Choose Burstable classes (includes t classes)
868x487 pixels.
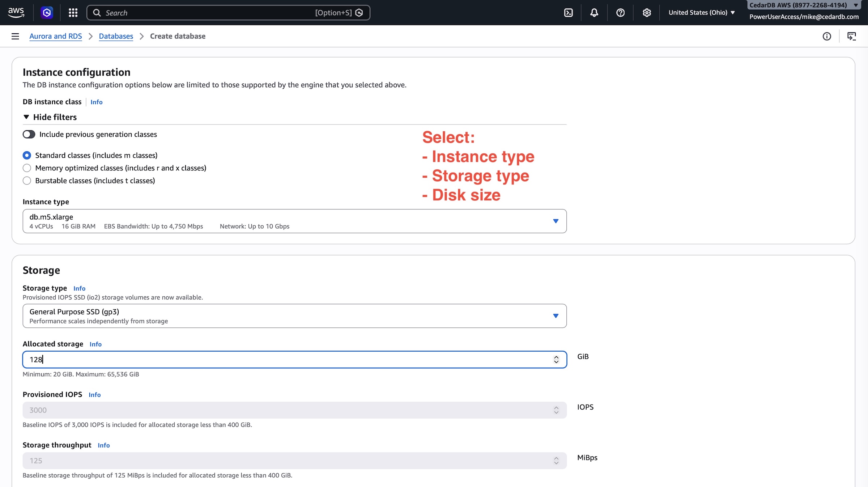pos(27,180)
